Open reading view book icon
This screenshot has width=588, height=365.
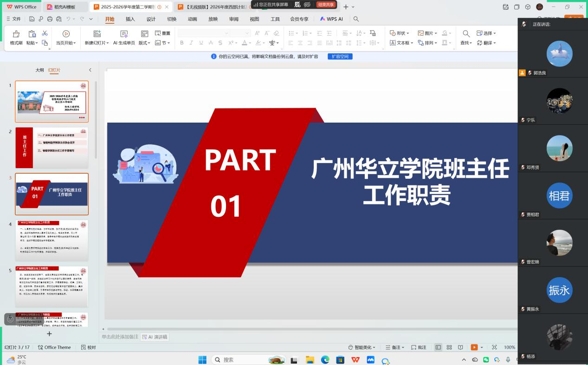pyautogui.click(x=460, y=347)
